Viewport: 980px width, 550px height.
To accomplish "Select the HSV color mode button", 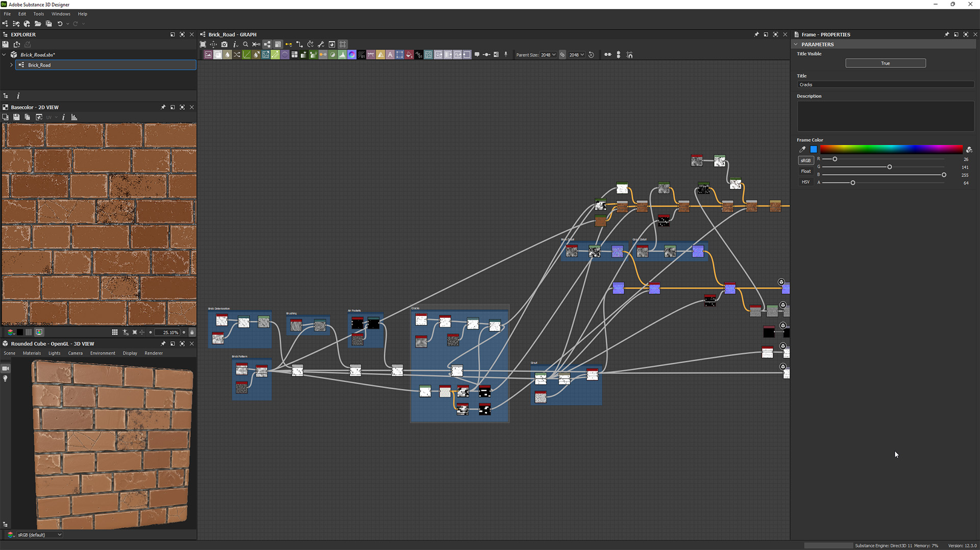I will pos(805,182).
